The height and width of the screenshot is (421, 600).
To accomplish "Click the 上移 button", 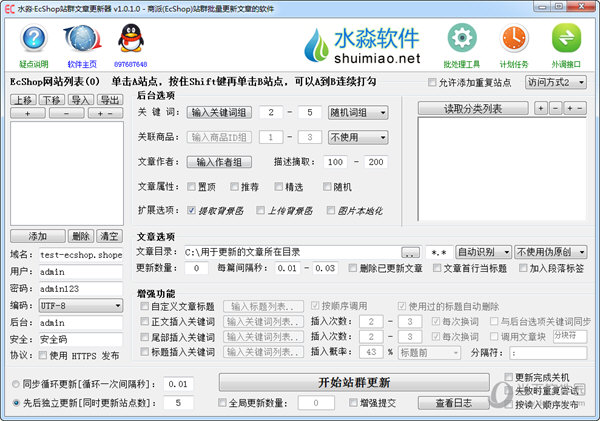I will click(x=23, y=100).
